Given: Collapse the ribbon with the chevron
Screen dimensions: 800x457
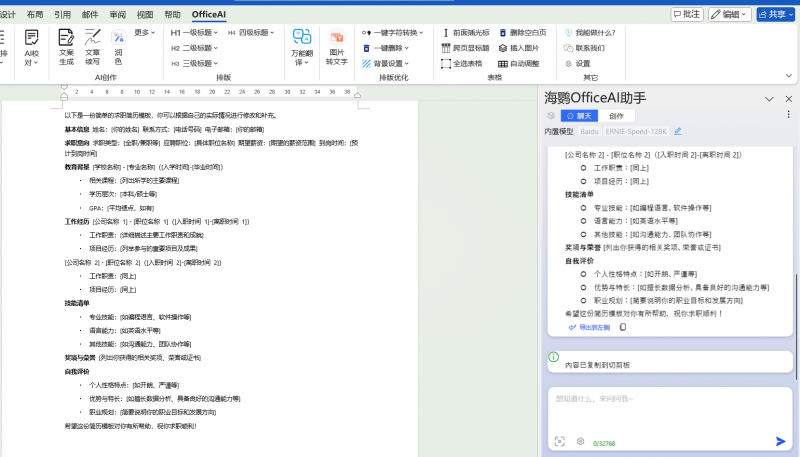Looking at the screenshot, I should [789, 75].
